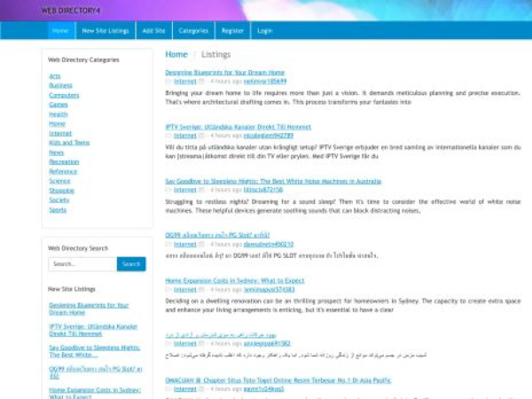Image resolution: width=532 pixels, height=399 pixels.
Task: Click the Internet tag under the Sleepless Nights listing
Action: pyautogui.click(x=185, y=190)
